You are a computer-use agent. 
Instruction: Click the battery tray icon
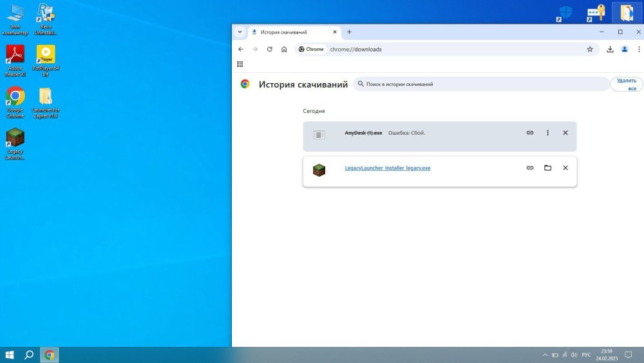[555, 355]
